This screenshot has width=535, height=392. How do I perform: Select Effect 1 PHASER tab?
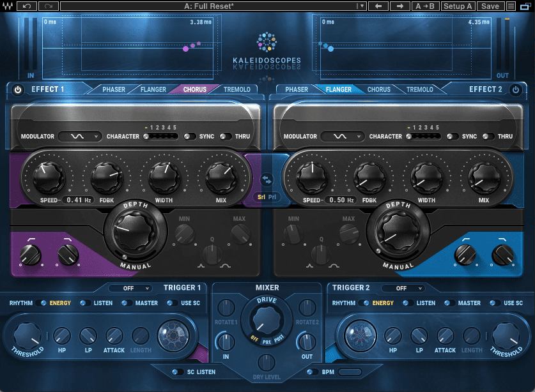point(114,89)
